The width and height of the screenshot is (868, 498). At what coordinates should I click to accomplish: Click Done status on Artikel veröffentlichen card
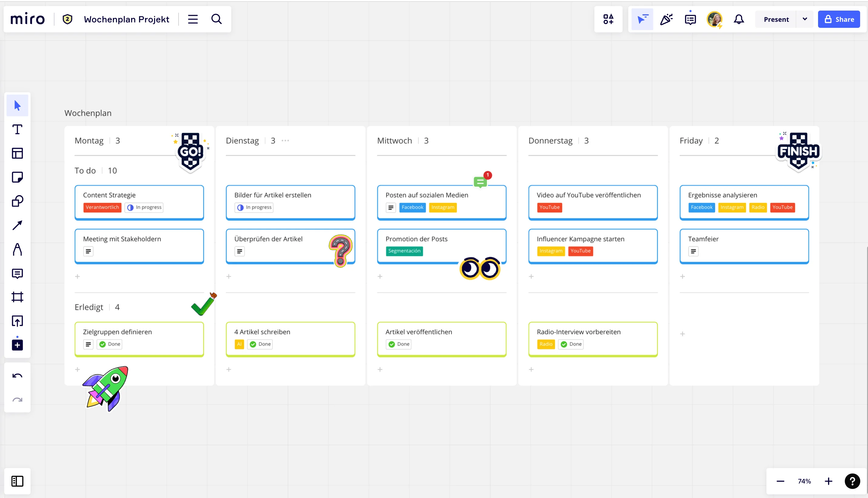(x=399, y=344)
